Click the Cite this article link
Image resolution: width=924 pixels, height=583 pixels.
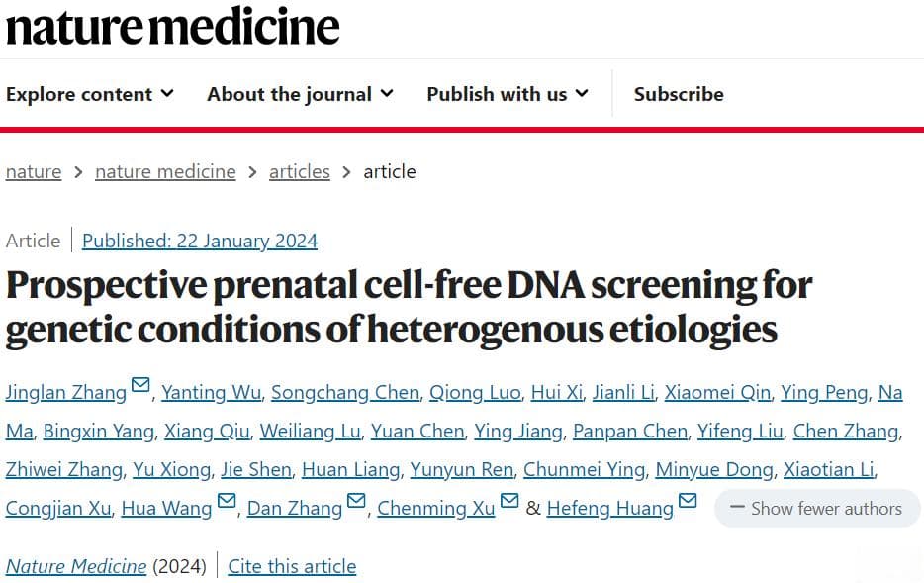coord(292,566)
